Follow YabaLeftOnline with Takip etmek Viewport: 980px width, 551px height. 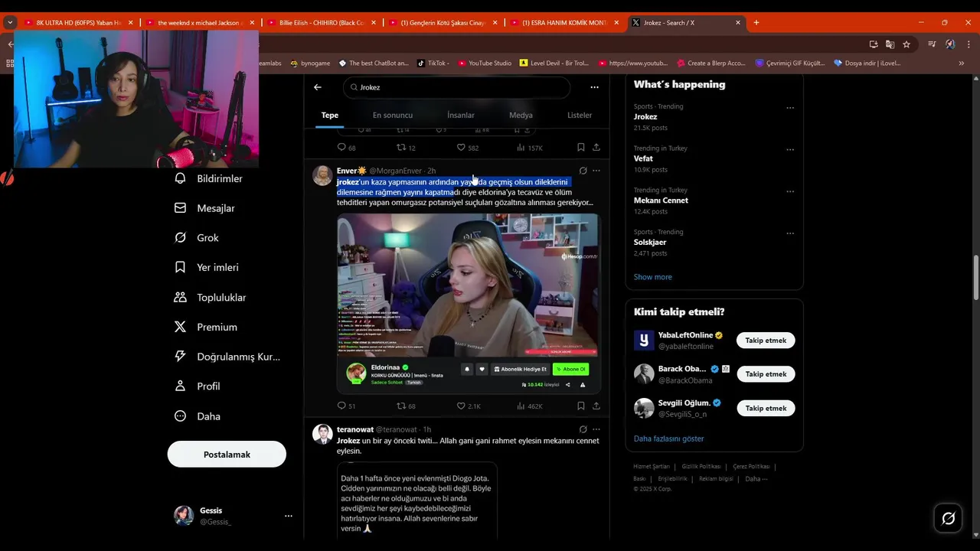click(766, 341)
